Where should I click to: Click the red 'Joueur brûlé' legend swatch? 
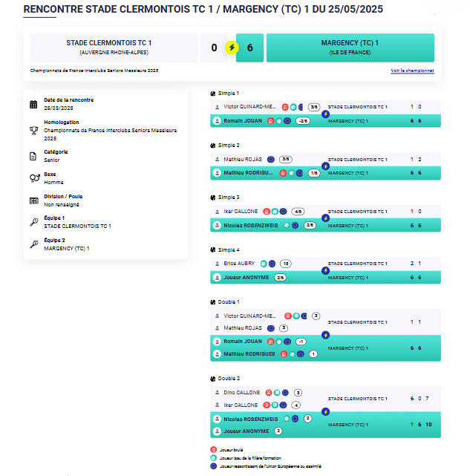click(214, 450)
